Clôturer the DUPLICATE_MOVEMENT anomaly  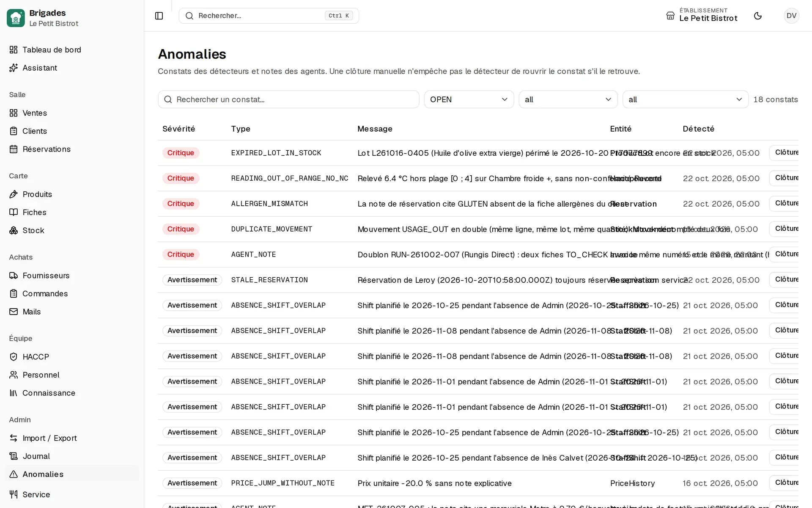[784, 229]
